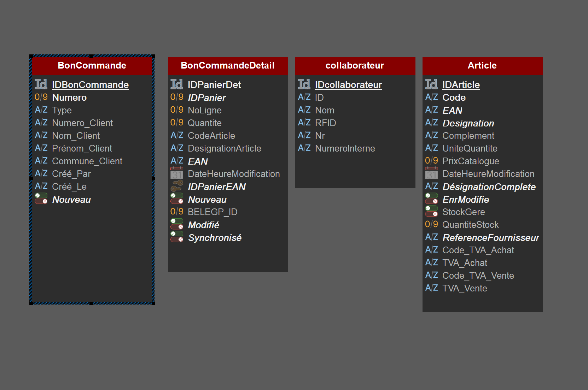Viewport: 588px width, 390px height.
Task: Select the Article table header
Action: click(483, 66)
